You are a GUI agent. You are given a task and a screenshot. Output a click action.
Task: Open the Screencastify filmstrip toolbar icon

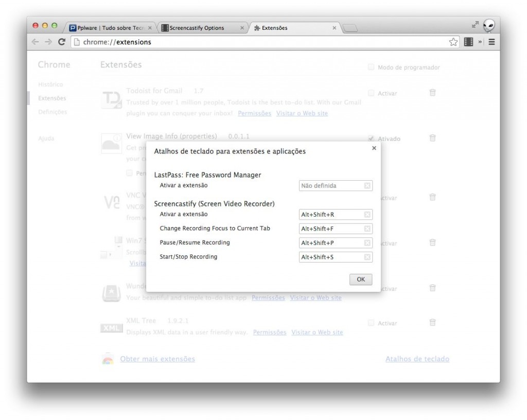click(468, 42)
